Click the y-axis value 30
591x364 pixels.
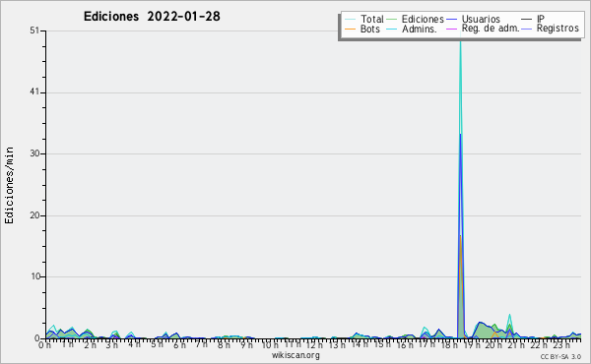pos(34,153)
